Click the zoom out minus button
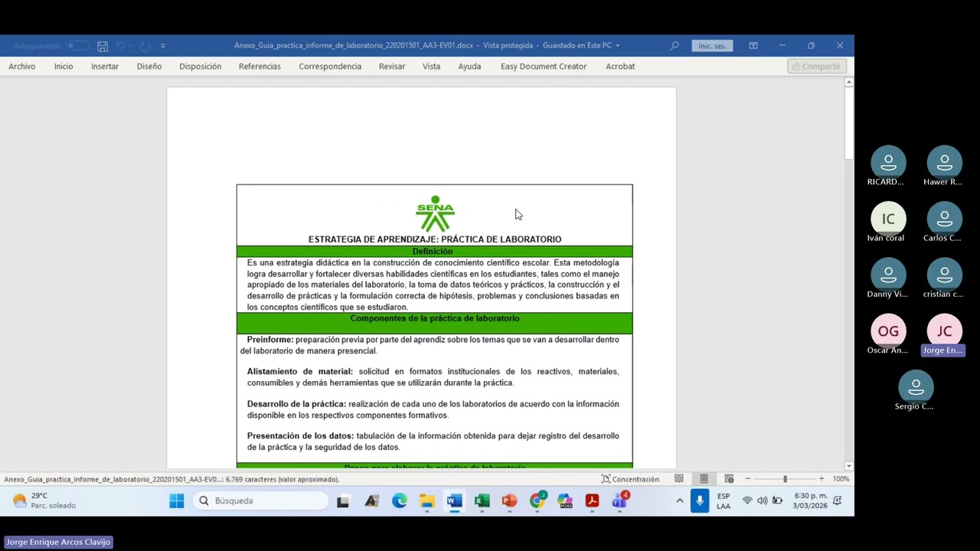 click(x=748, y=479)
